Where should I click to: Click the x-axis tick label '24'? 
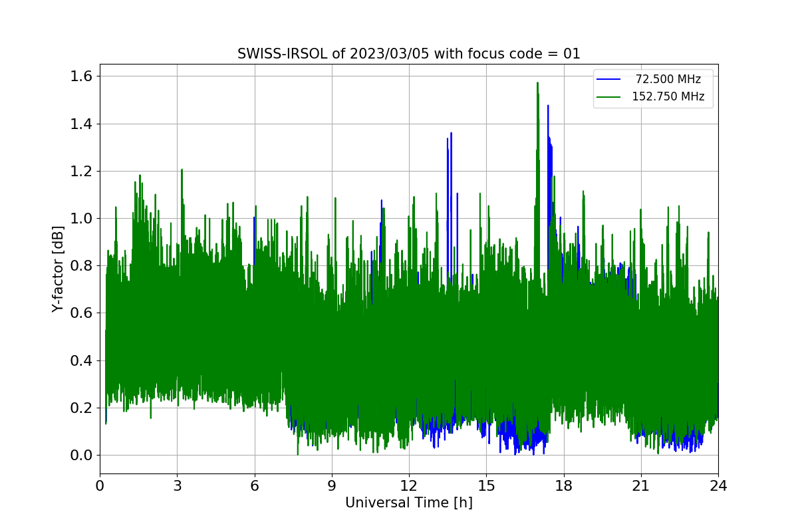click(x=718, y=485)
